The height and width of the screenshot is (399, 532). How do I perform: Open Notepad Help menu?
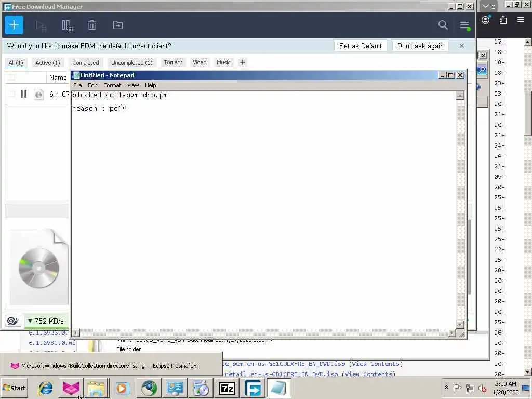pos(150,85)
